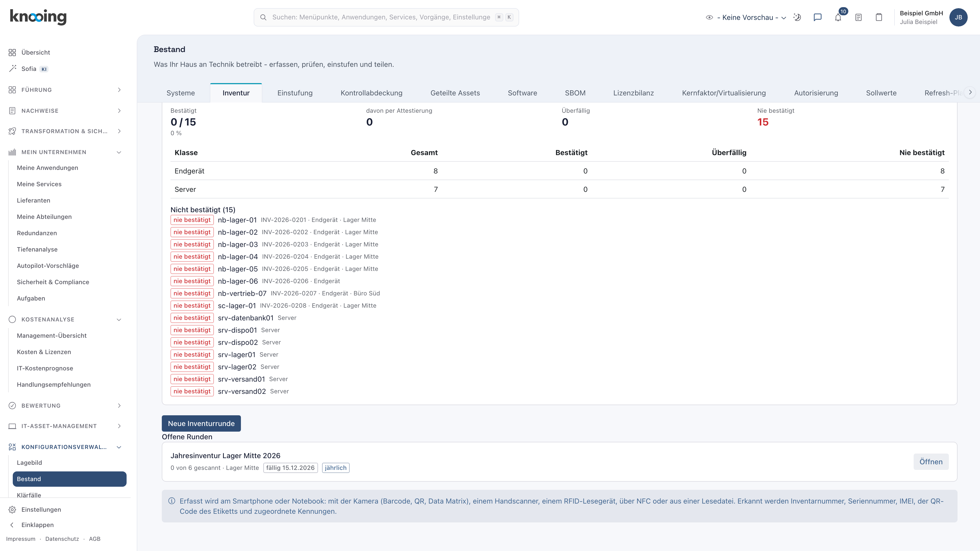
Task: Click the jährlich tag
Action: 336,468
